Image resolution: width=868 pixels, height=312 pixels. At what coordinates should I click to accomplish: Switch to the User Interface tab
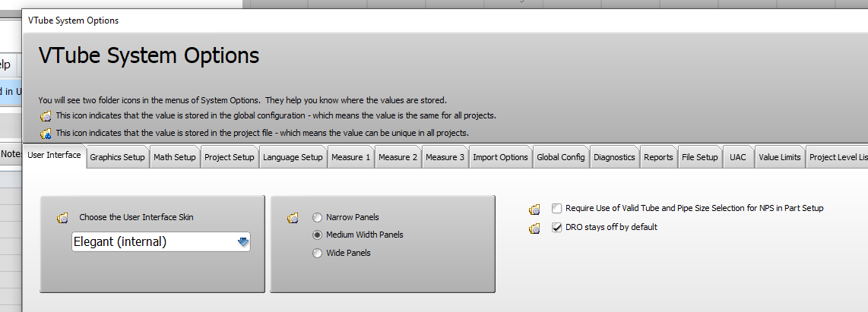(54, 156)
